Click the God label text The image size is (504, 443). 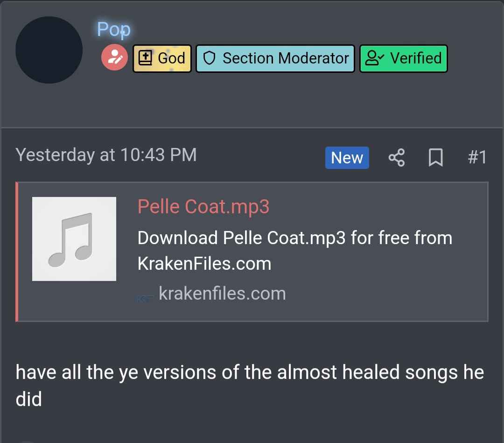pos(171,58)
